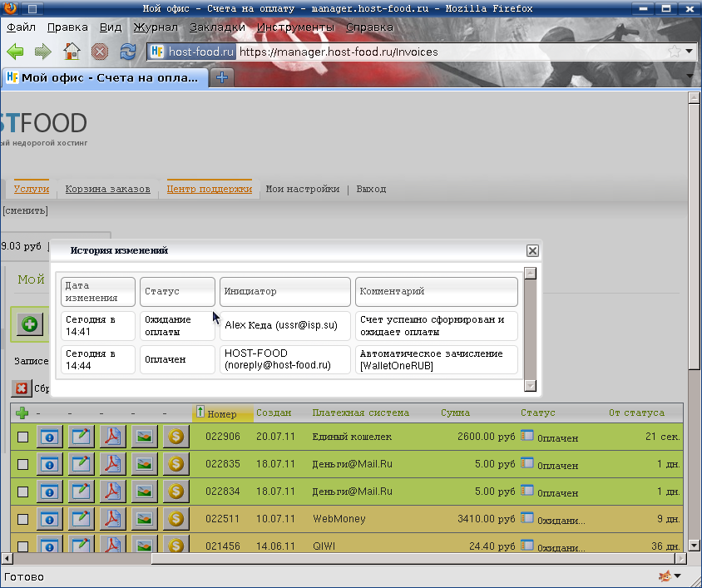Screen dimensions: 702x588
Task: Download PDF for invoice 022906
Action: 112,437
